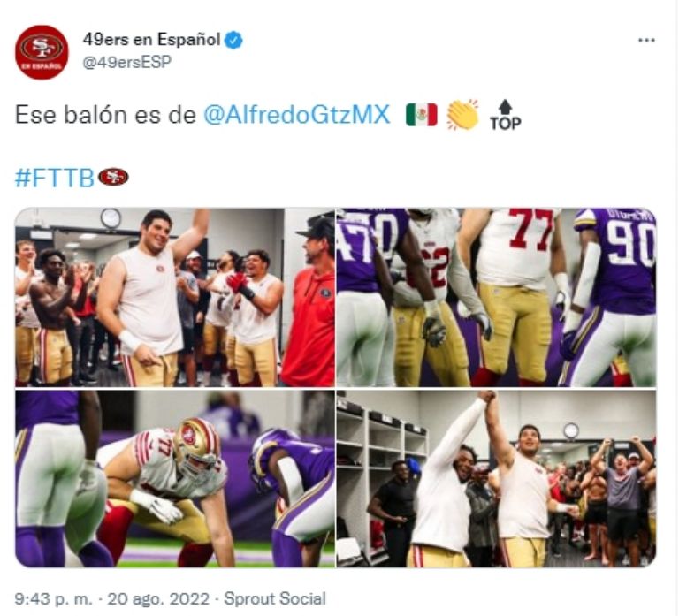The width and height of the screenshot is (679, 616).
Task: Click the 49ers logo after hashtag
Action: click(113, 177)
